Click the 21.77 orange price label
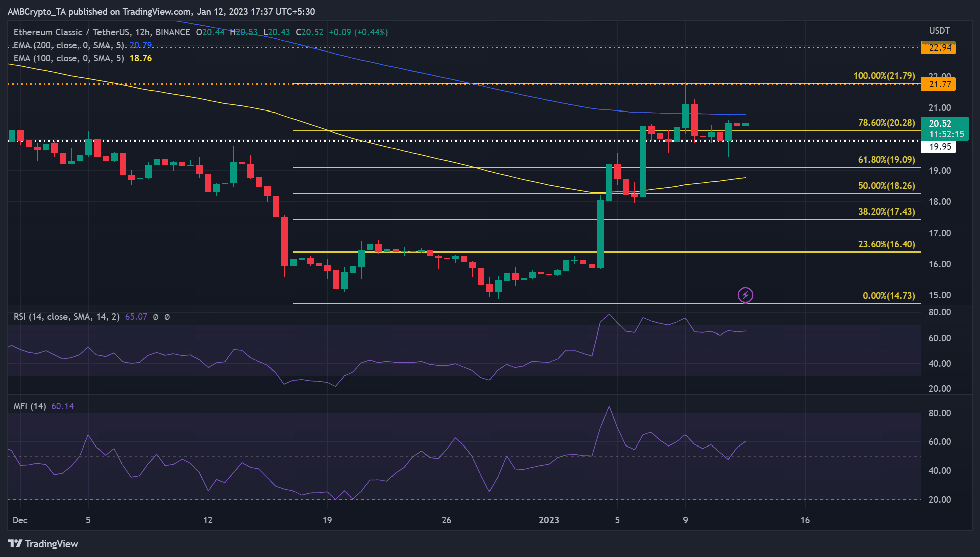The image size is (980, 557). (939, 84)
